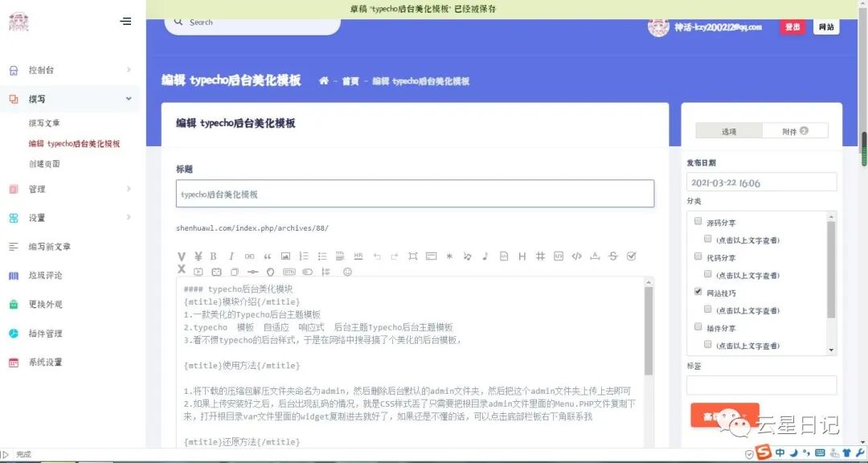Expand the 管理 sidebar menu
This screenshot has height=463, width=868.
point(70,189)
